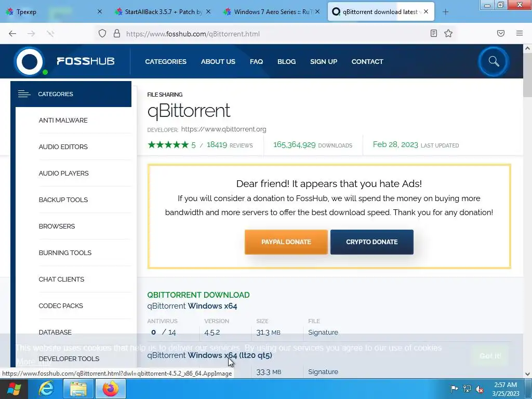Click the PAYPAL DONATE button
This screenshot has width=532, height=399.
pos(286,242)
